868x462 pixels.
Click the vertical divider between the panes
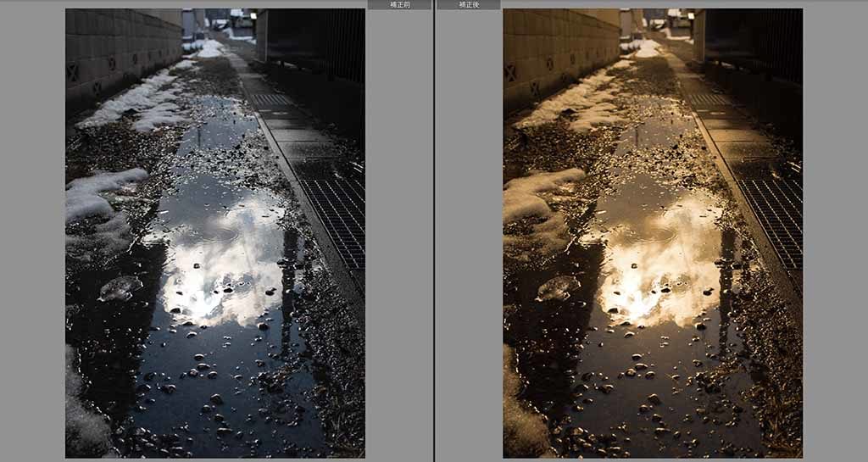click(434, 231)
